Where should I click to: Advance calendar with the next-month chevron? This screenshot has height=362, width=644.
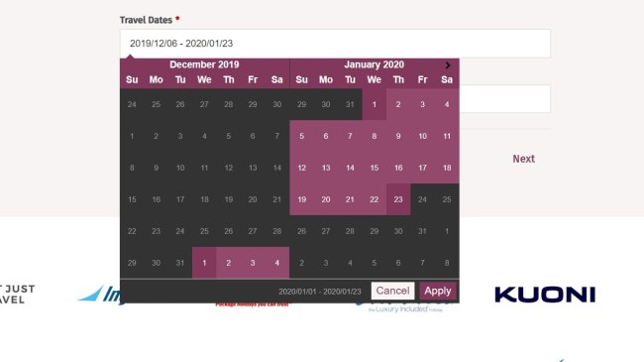(448, 65)
